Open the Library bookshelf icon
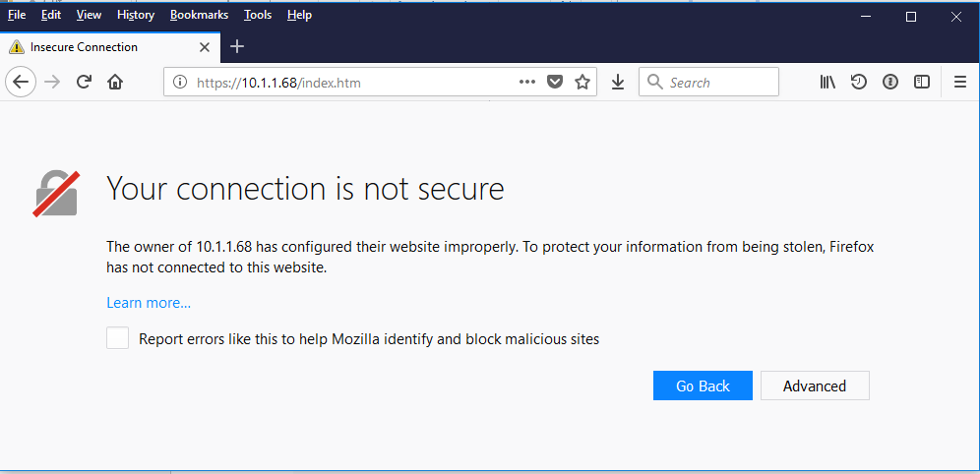This screenshot has height=474, width=980. [827, 83]
